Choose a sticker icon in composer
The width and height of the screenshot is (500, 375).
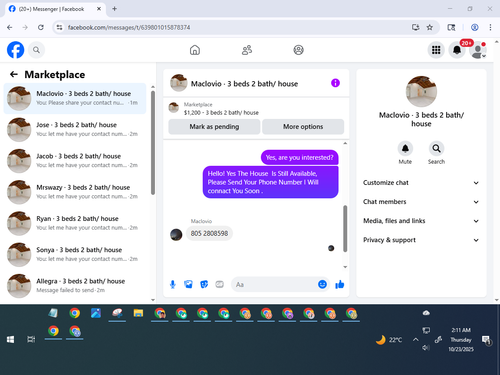[204, 284]
